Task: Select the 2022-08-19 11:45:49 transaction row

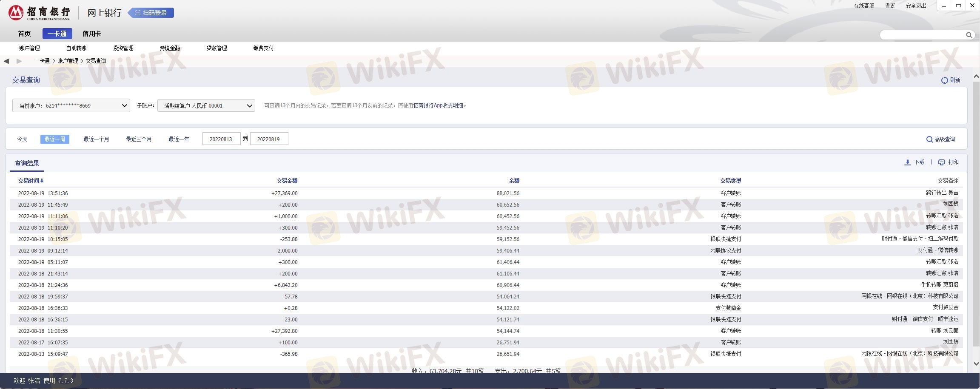Action: coord(486,204)
